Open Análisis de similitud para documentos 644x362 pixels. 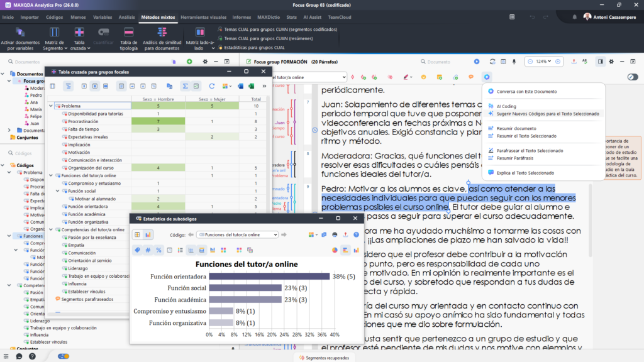162,38
